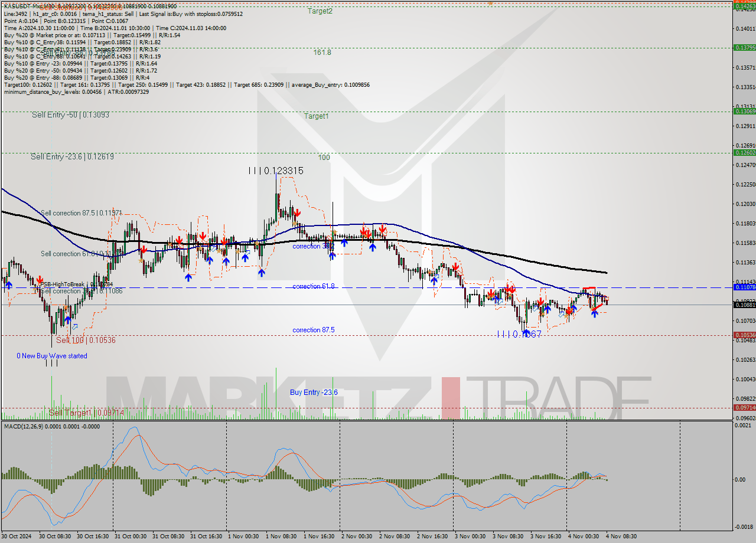Click the 'Time A:2024.10.30 11:00:00' text
This screenshot has height=543, width=756.
point(40,28)
